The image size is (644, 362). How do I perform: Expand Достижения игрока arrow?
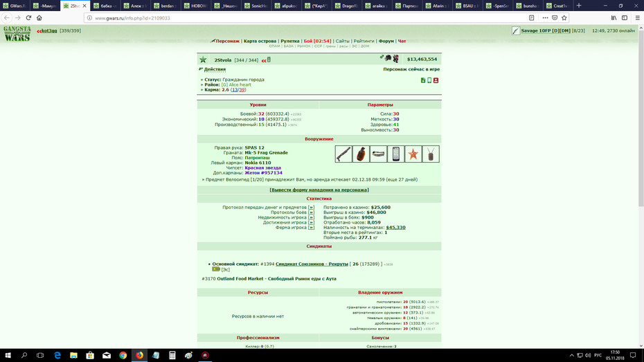(311, 222)
